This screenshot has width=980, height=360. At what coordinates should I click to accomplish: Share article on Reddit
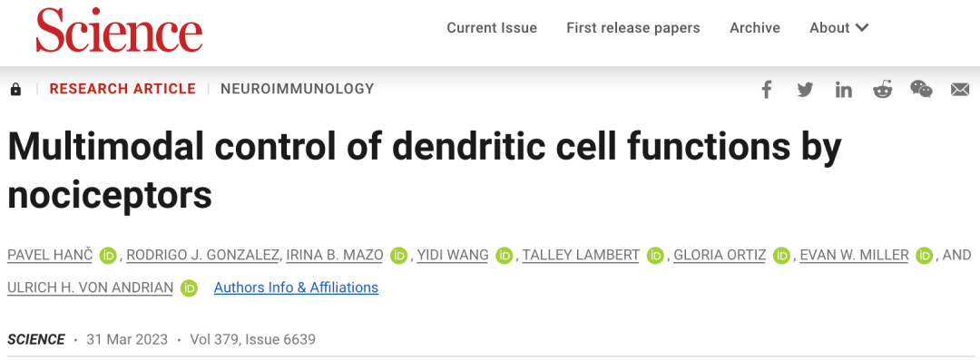coord(882,90)
